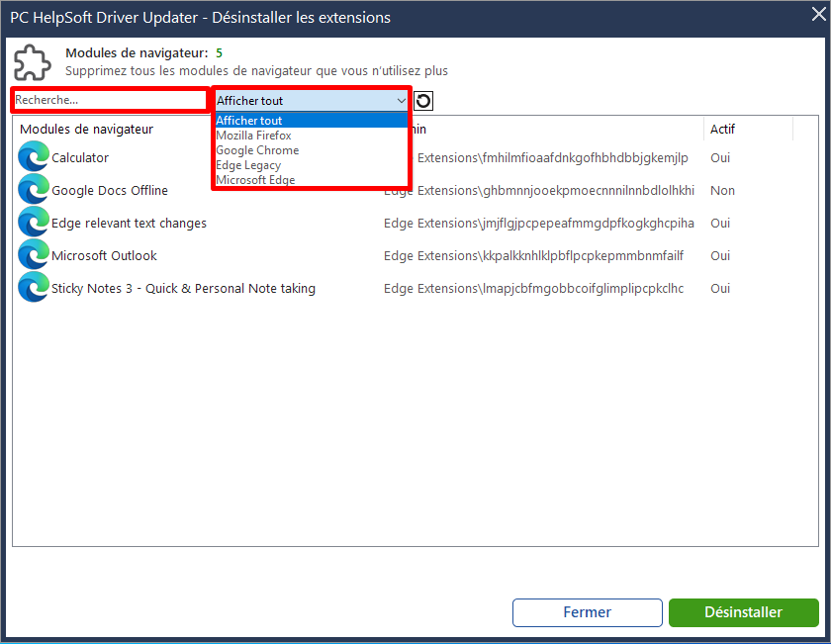Image resolution: width=831 pixels, height=644 pixels.
Task: Click the Oui status of Calculator
Action: 720,157
